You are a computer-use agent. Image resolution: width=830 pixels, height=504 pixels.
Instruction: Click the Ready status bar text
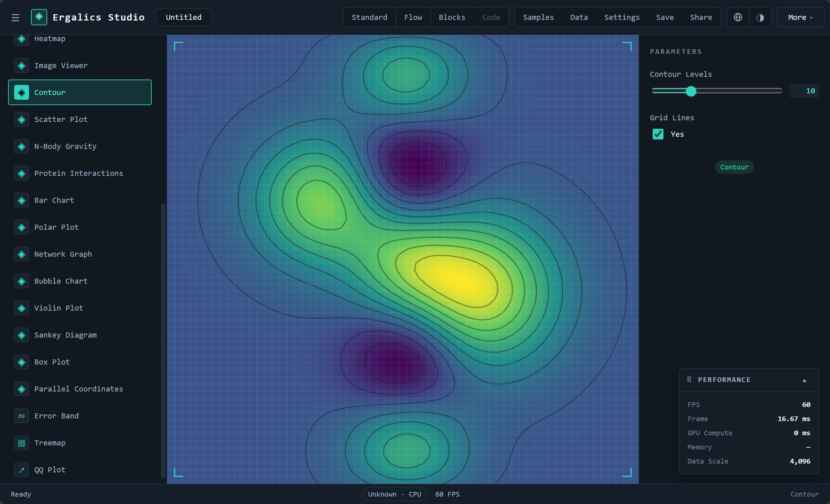point(21,494)
